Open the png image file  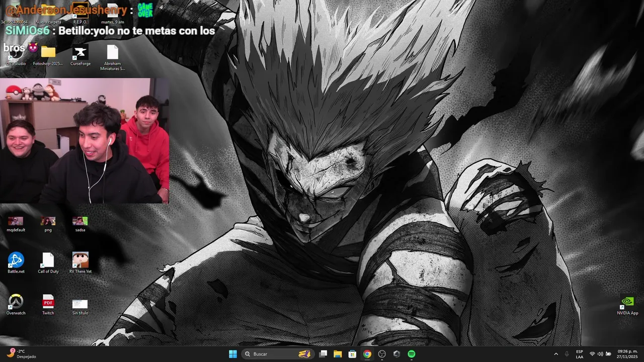(48, 224)
